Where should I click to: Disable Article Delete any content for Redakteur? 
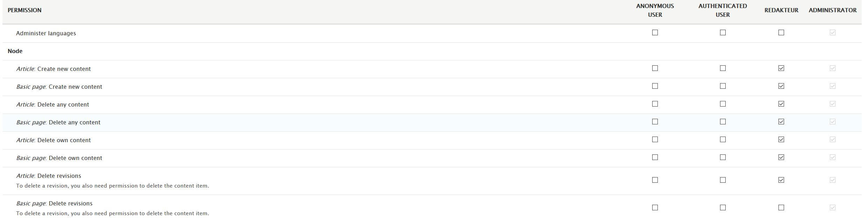click(781, 104)
